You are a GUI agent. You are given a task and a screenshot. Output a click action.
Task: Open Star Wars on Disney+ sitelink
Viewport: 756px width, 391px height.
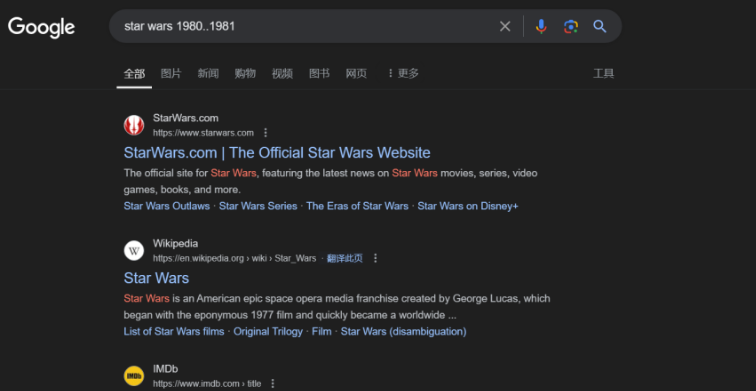coord(468,206)
